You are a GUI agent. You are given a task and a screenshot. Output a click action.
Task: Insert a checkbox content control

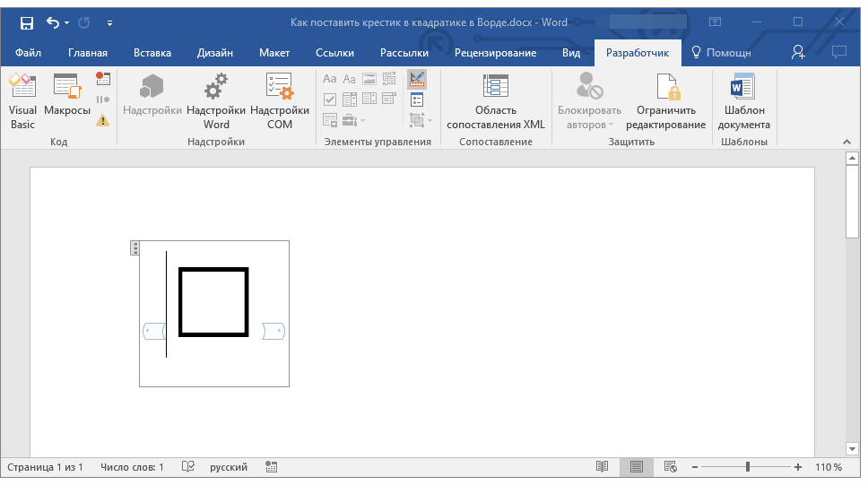pyautogui.click(x=330, y=100)
